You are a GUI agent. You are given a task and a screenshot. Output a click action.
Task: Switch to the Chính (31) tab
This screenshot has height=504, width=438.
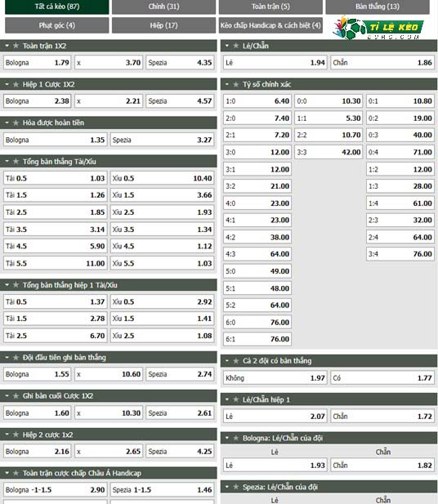click(163, 7)
